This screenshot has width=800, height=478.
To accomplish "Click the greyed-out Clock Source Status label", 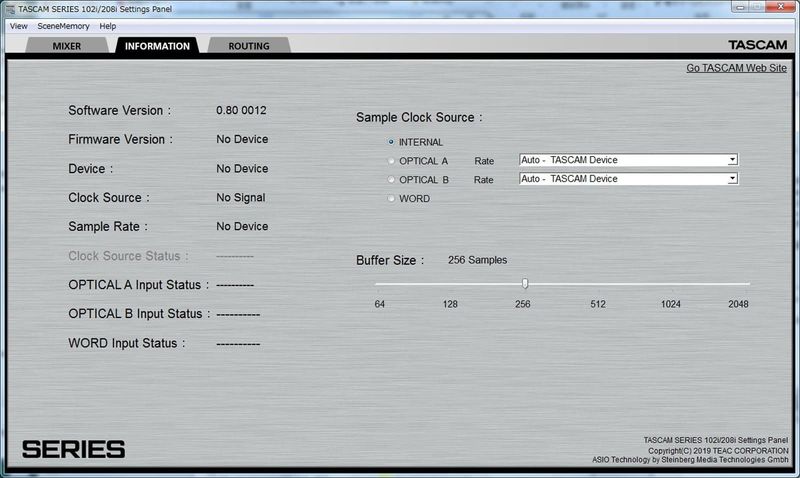I will click(129, 256).
